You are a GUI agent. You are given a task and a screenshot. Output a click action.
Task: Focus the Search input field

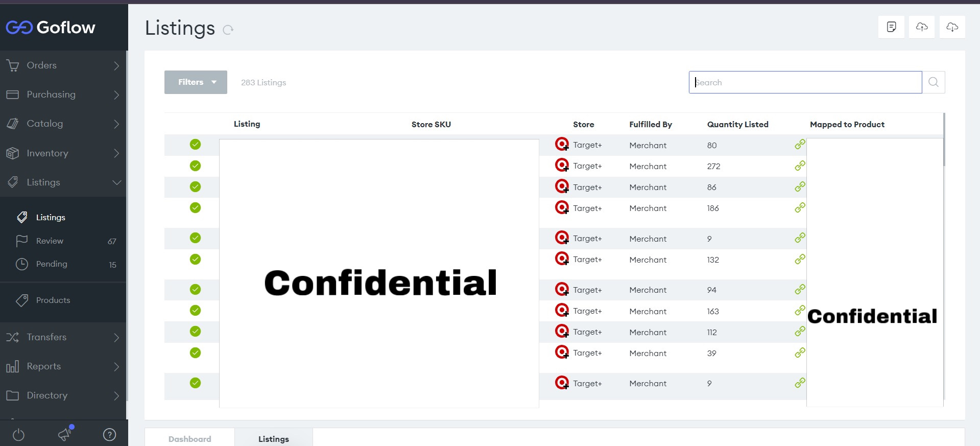[805, 82]
